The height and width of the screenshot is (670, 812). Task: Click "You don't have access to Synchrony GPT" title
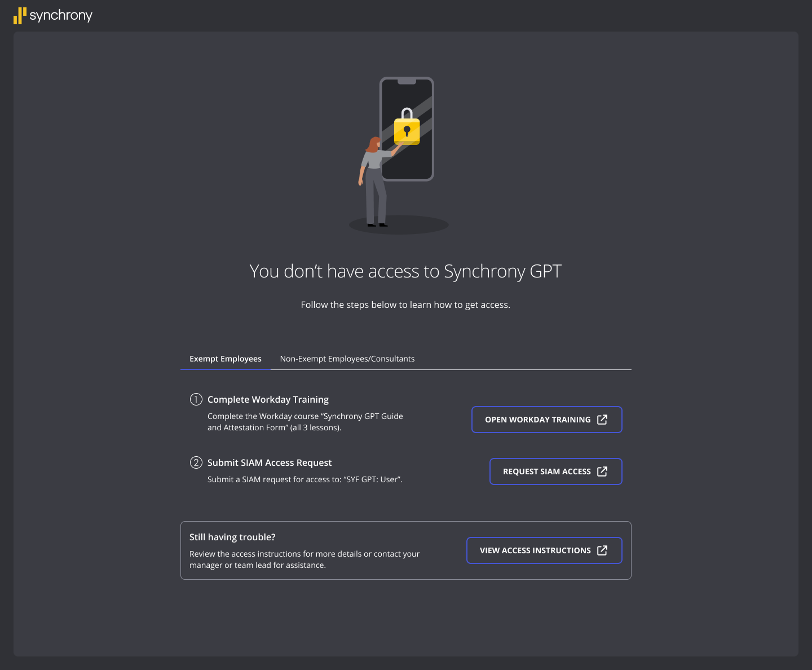coord(405,271)
